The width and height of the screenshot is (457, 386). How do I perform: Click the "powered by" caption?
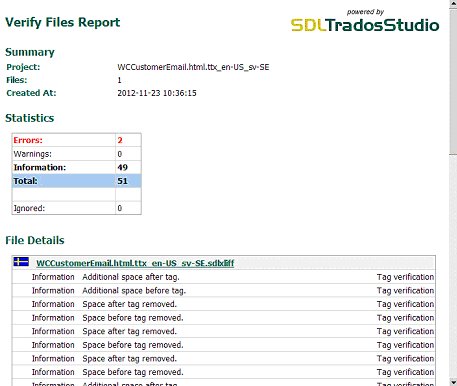tap(365, 12)
